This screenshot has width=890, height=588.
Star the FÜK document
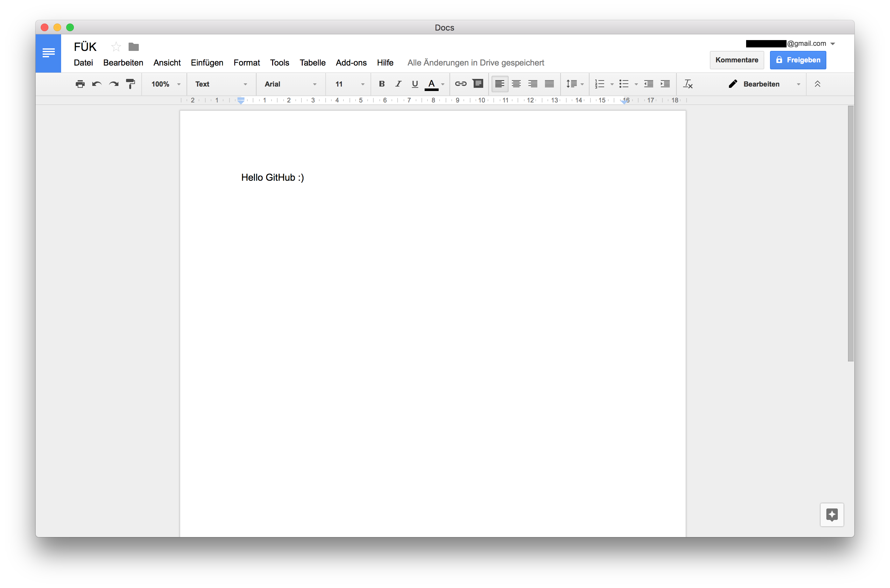(116, 46)
